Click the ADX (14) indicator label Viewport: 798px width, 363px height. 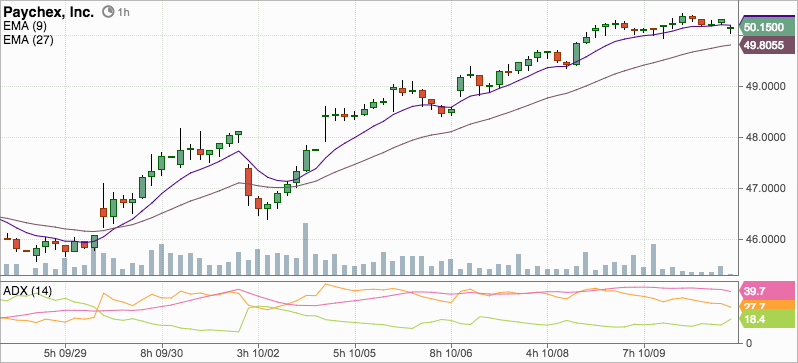pos(27,291)
